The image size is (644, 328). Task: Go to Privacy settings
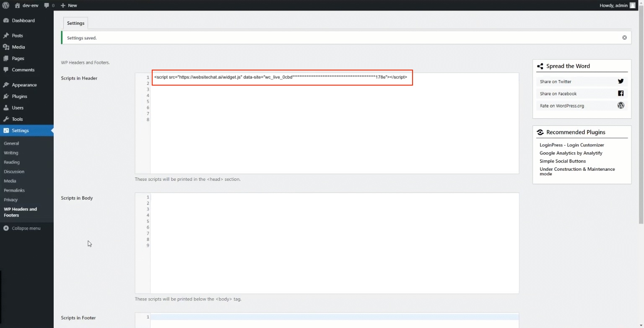pyautogui.click(x=11, y=200)
